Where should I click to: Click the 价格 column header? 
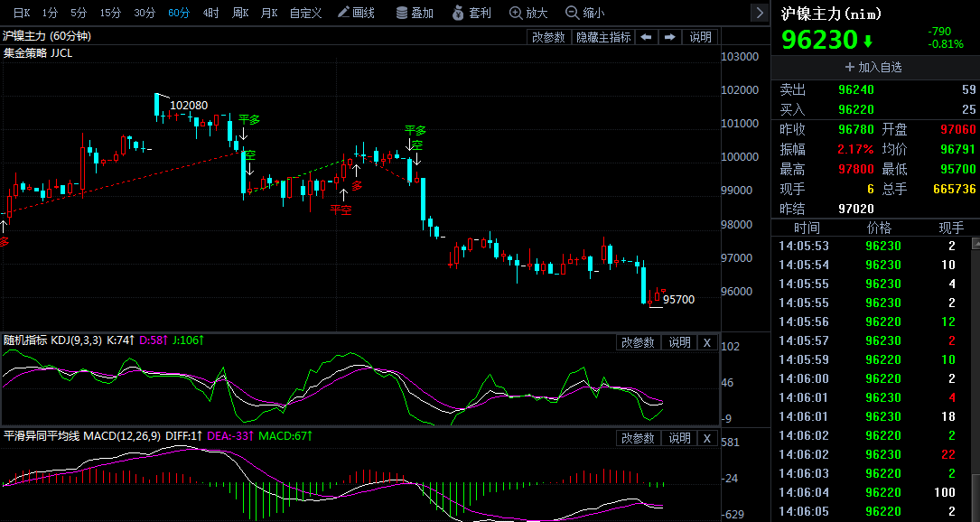click(879, 228)
